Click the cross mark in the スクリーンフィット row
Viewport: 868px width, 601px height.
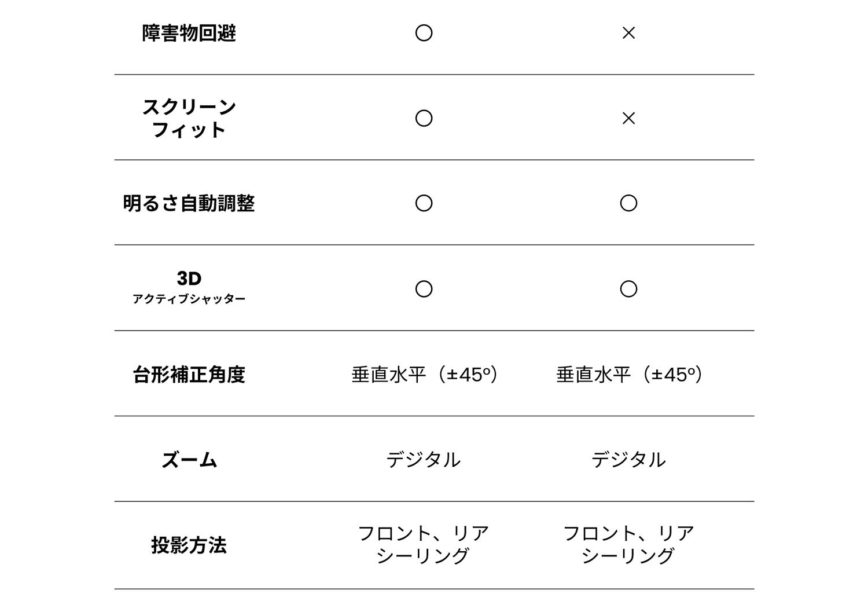click(628, 118)
